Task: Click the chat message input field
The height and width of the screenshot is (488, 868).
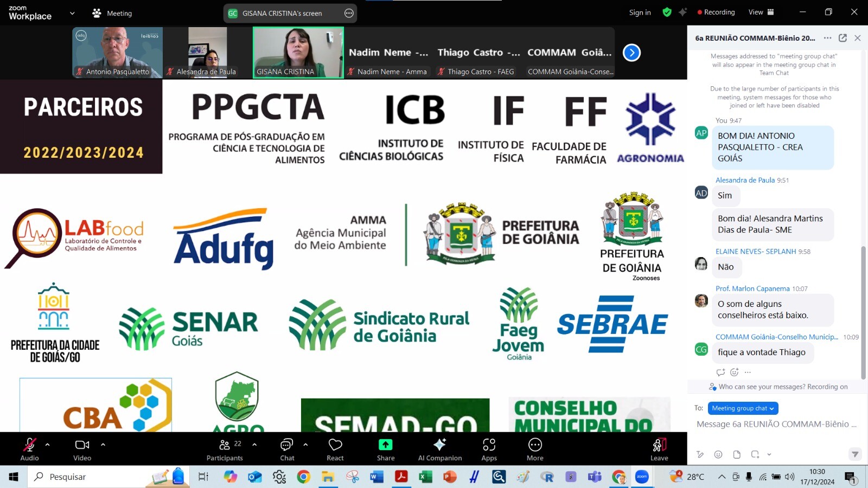Action: coord(776,424)
